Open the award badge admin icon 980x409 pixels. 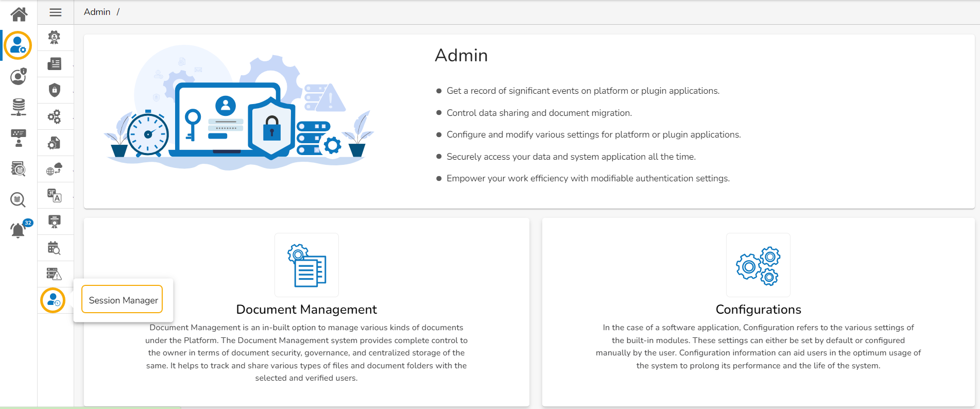tap(54, 37)
